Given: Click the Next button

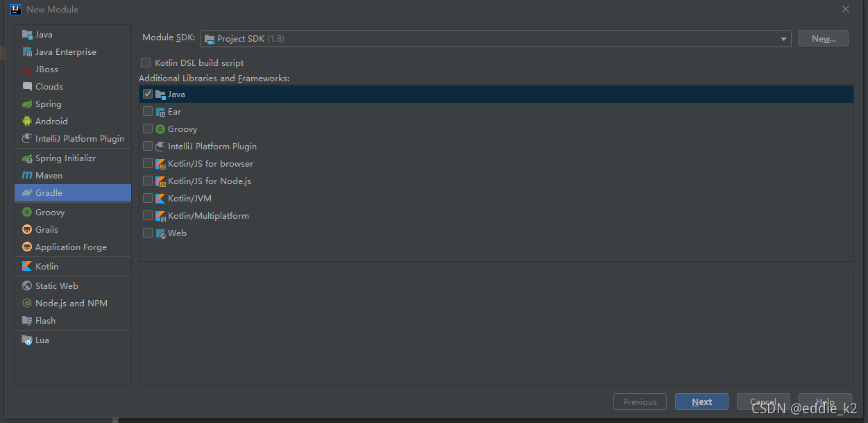Looking at the screenshot, I should point(701,401).
